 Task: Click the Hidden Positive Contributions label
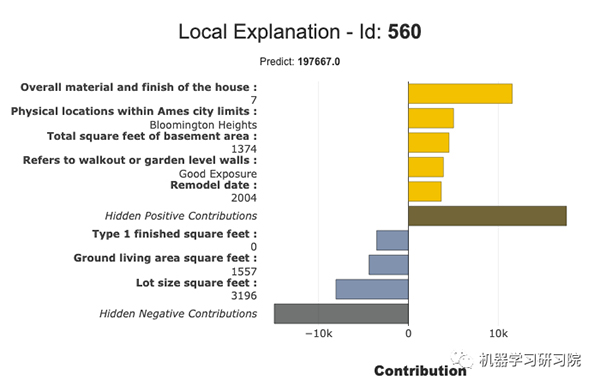(x=181, y=216)
